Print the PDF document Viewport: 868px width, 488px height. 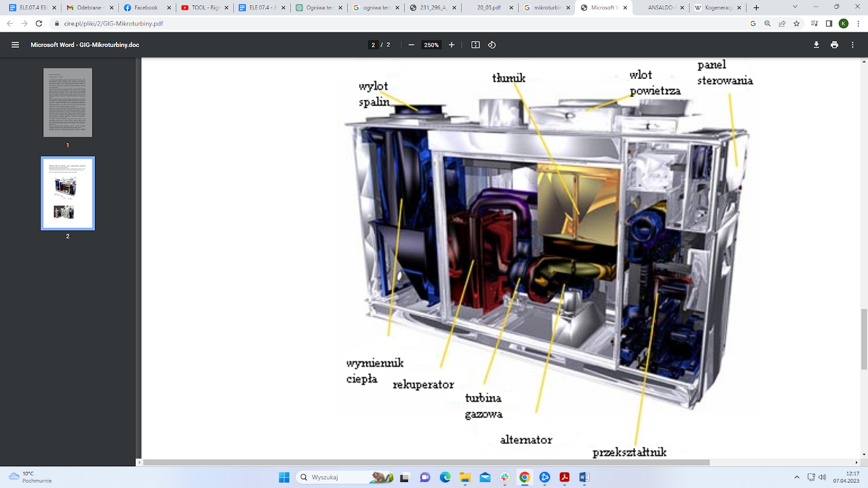click(x=834, y=45)
